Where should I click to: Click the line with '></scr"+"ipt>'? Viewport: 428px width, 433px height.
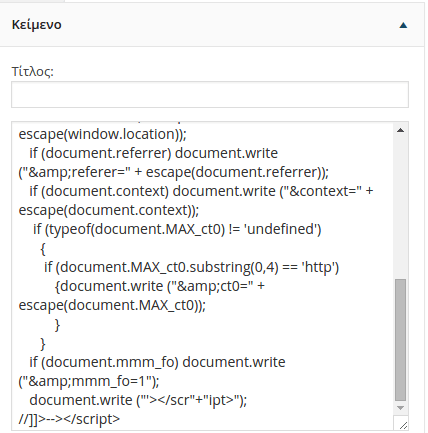click(138, 400)
